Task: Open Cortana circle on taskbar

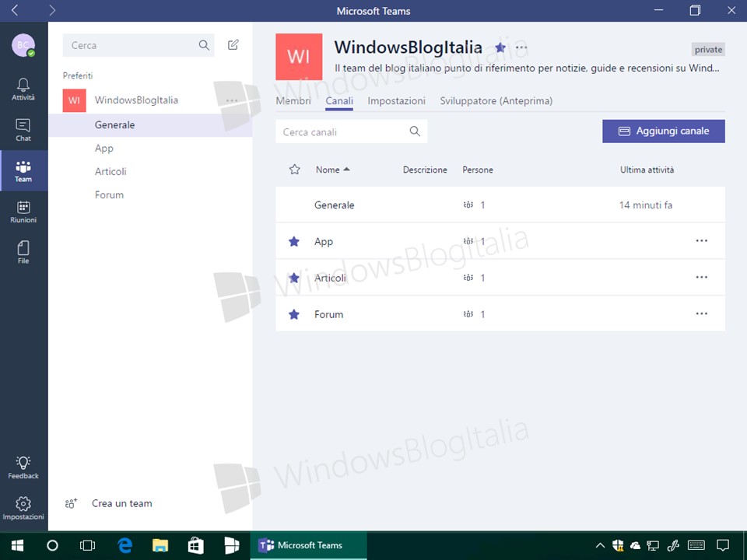Action: [x=52, y=546]
